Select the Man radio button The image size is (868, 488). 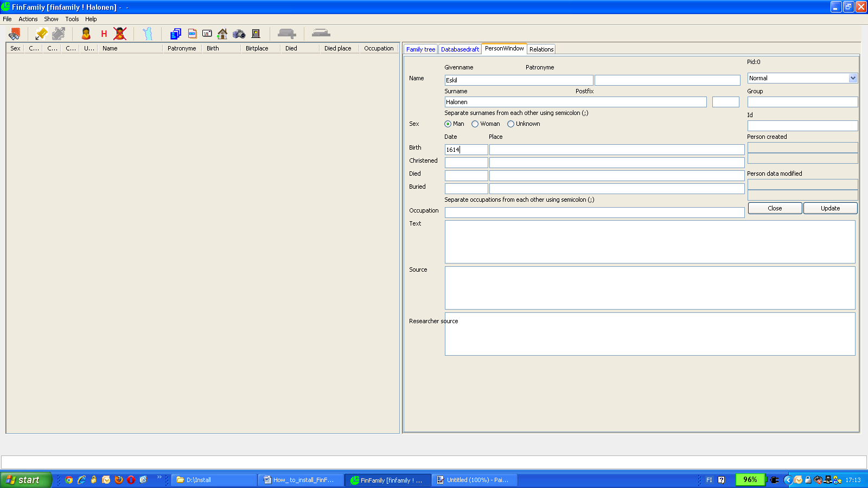tap(448, 124)
